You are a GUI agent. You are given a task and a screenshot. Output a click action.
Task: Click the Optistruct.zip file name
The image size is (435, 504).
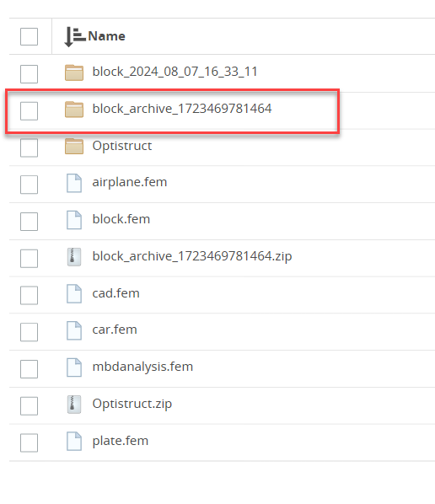coord(132,404)
